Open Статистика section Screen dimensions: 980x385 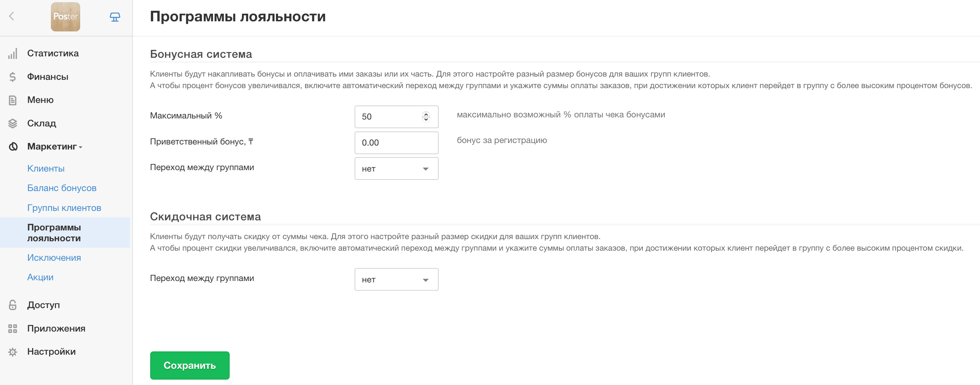pyautogui.click(x=53, y=53)
